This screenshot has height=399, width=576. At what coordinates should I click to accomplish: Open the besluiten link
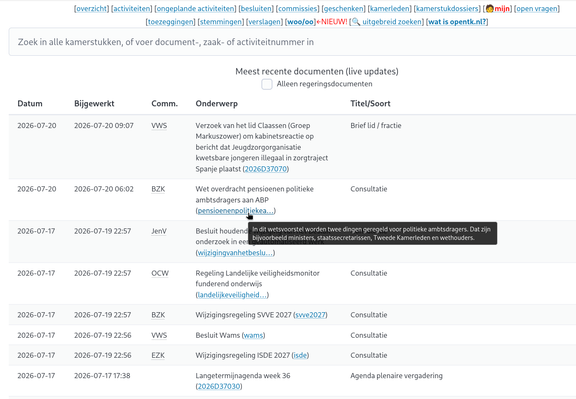coord(256,8)
